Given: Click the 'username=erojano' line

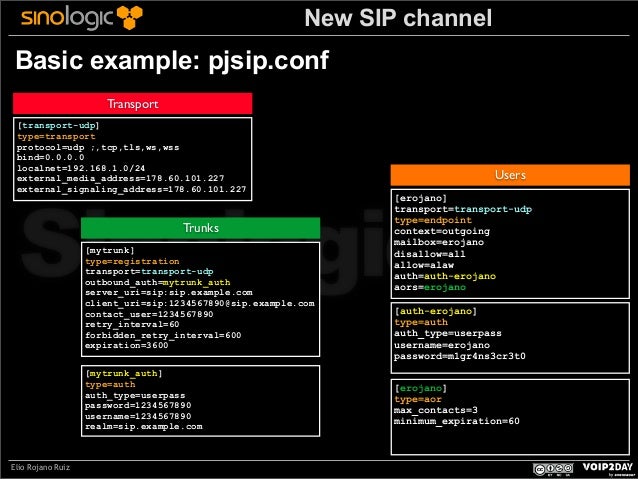Looking at the screenshot, I should [442, 345].
